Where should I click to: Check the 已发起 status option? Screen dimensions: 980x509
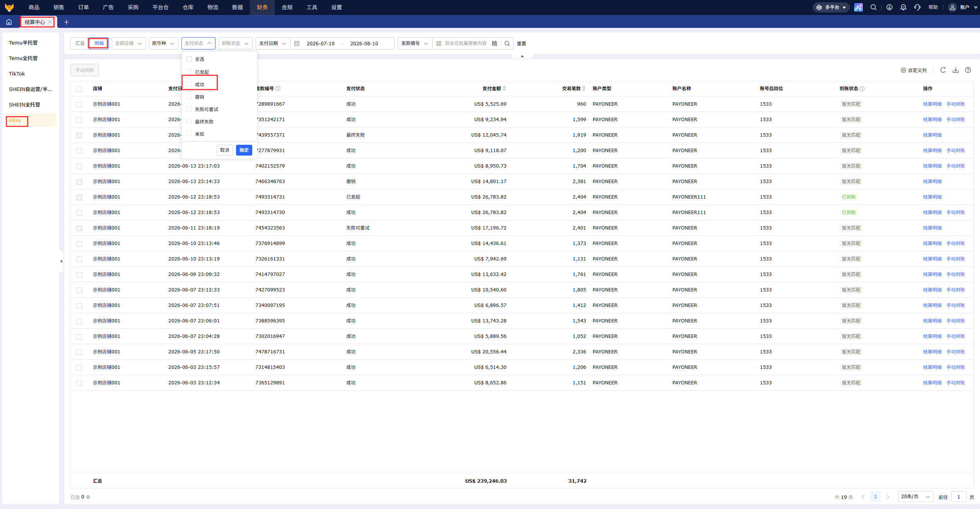(189, 72)
